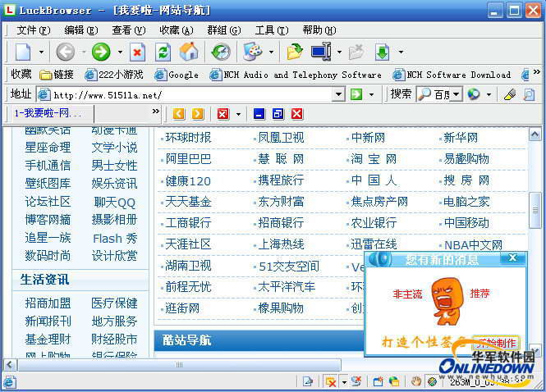Click the find on page icon
Image resolution: width=546 pixels, height=392 pixels.
tap(529, 94)
